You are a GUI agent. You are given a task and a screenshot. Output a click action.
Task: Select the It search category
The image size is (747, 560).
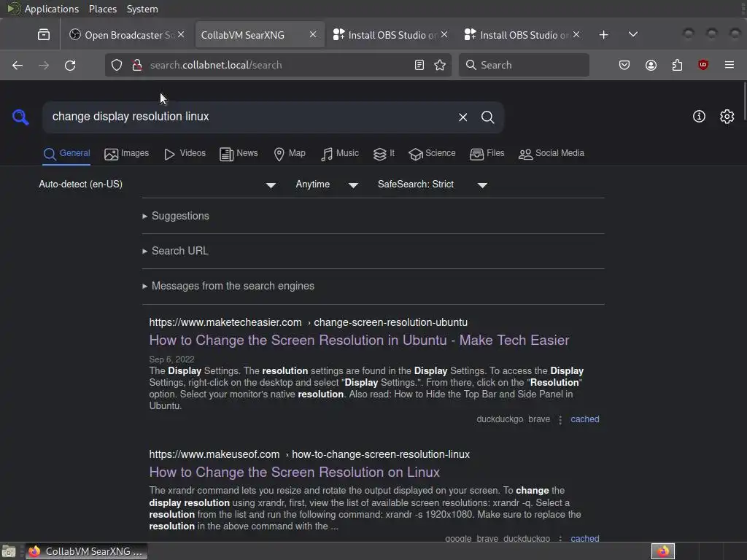click(384, 153)
